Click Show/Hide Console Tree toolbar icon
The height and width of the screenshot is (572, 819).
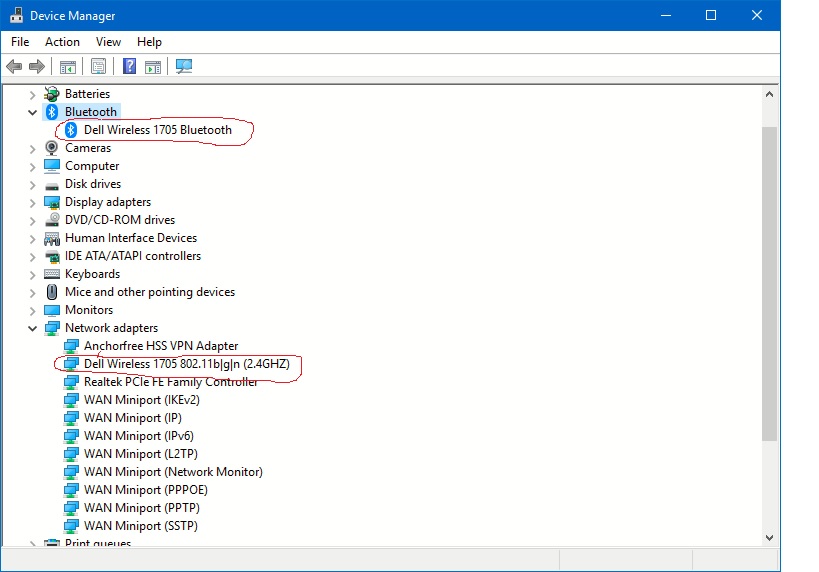coord(67,66)
